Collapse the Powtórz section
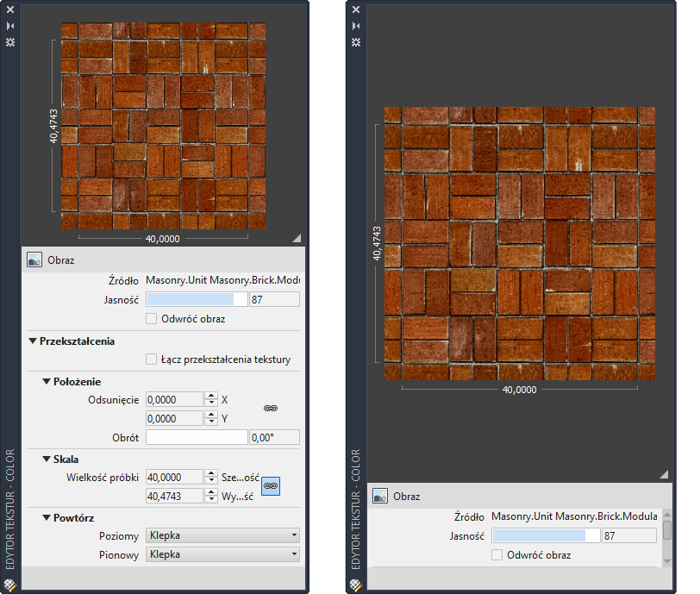Viewport: 700px width, 594px height. click(47, 518)
